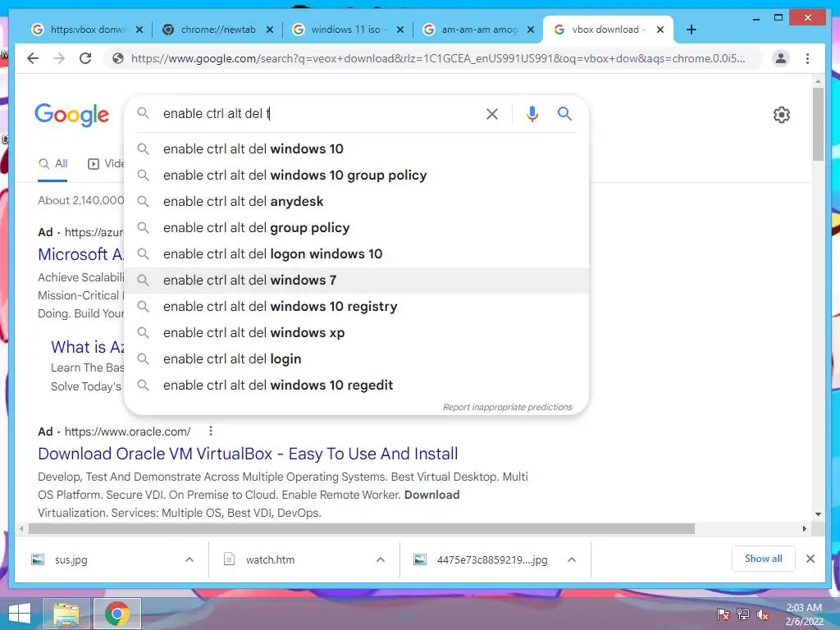Click 'Report inappropriate predictions' link
Image resolution: width=840 pixels, height=630 pixels.
click(x=507, y=407)
